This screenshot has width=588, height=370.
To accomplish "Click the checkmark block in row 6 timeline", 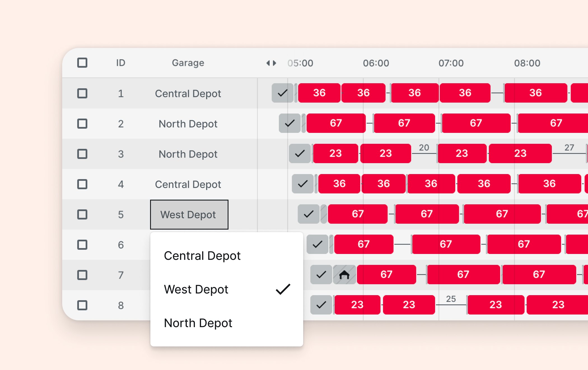I will [x=317, y=244].
